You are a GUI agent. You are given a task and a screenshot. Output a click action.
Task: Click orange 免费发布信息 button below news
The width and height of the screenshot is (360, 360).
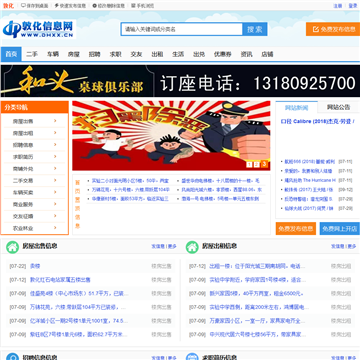(x=296, y=229)
